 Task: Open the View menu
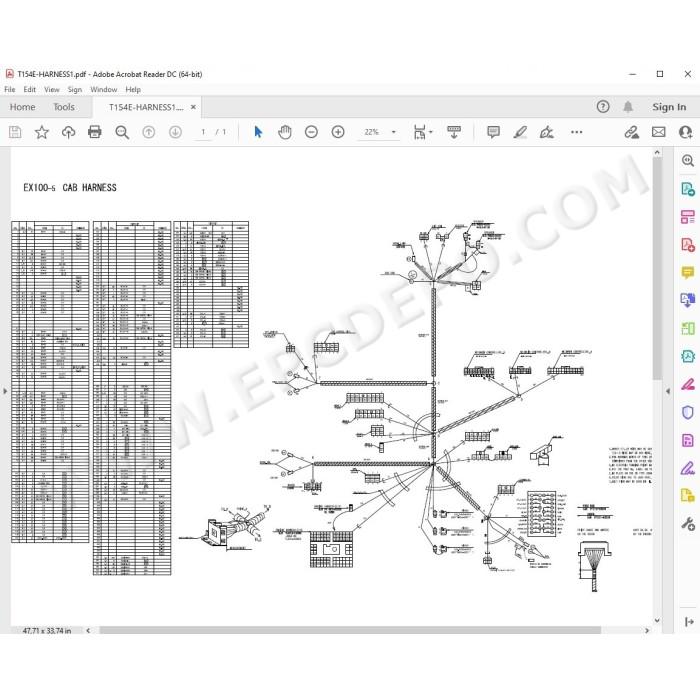click(52, 89)
